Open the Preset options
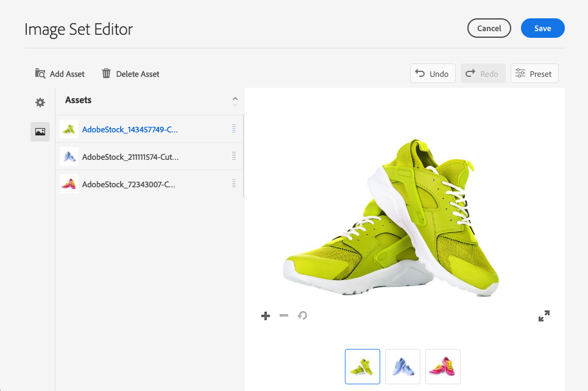The width and height of the screenshot is (588, 391). (534, 73)
